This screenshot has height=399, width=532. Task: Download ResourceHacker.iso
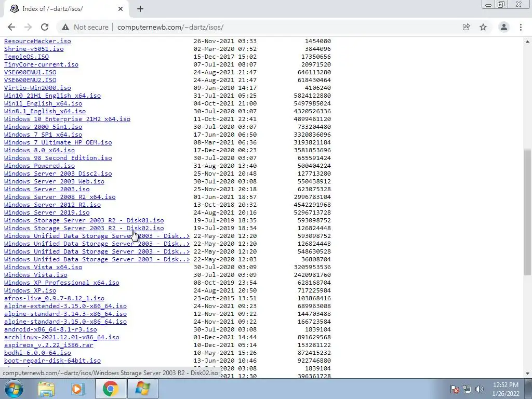pyautogui.click(x=37, y=41)
